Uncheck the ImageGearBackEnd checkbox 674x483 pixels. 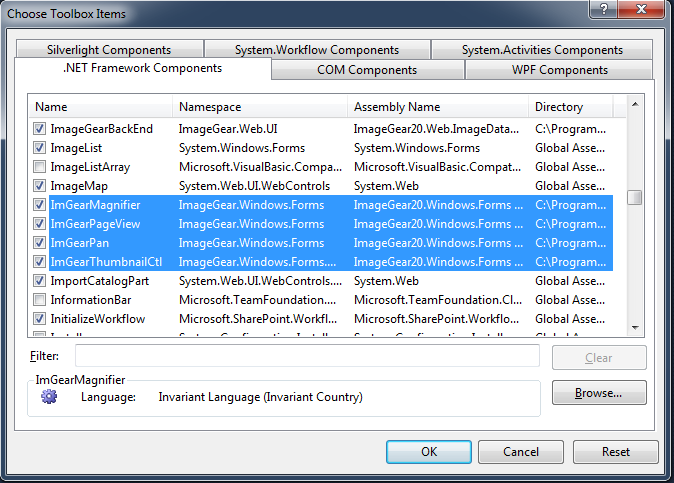tap(39, 128)
